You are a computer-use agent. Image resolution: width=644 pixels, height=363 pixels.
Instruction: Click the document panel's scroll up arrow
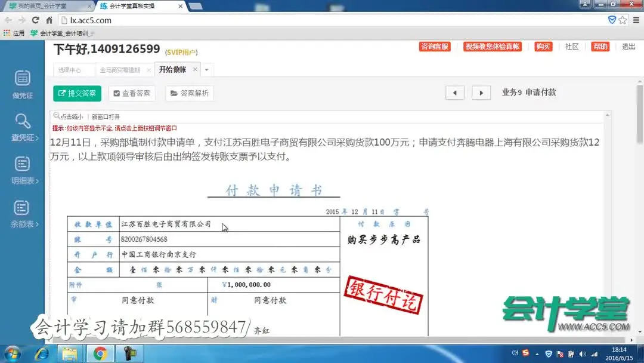(607, 115)
